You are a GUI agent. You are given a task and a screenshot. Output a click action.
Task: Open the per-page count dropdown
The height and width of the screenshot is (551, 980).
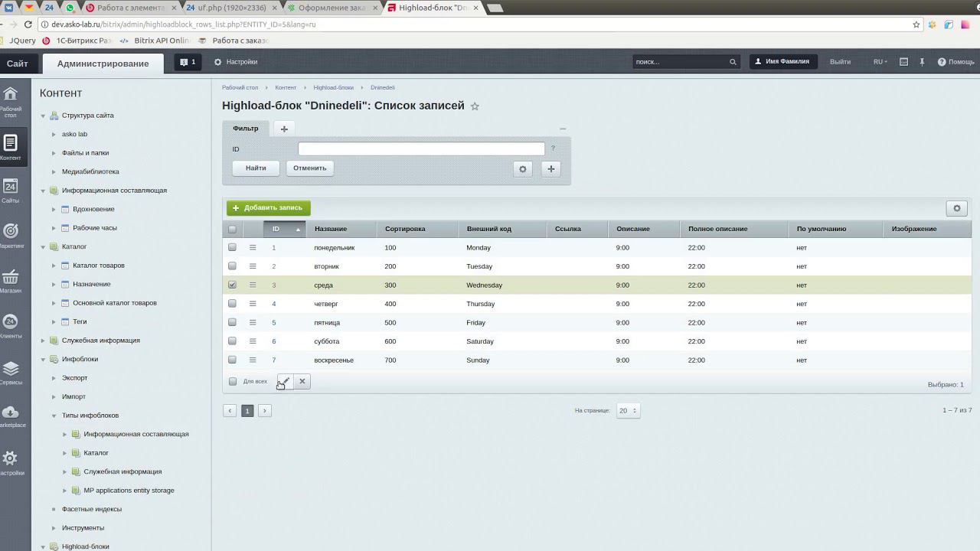tap(628, 411)
